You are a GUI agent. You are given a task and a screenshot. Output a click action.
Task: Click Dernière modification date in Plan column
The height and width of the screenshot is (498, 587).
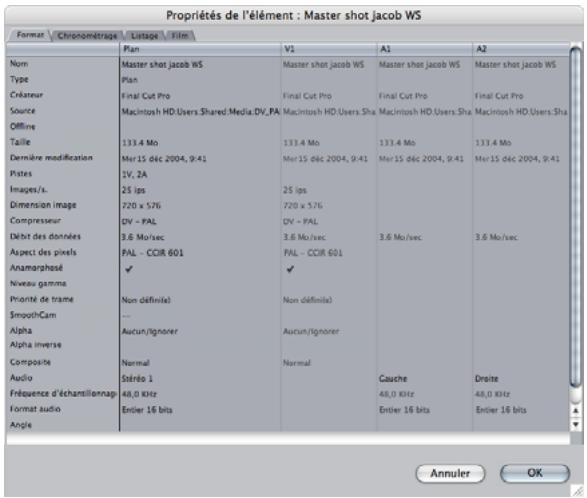164,159
